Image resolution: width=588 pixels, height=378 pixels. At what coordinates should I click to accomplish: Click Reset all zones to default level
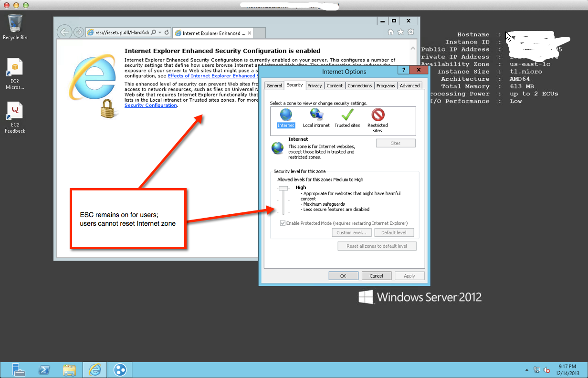point(377,246)
